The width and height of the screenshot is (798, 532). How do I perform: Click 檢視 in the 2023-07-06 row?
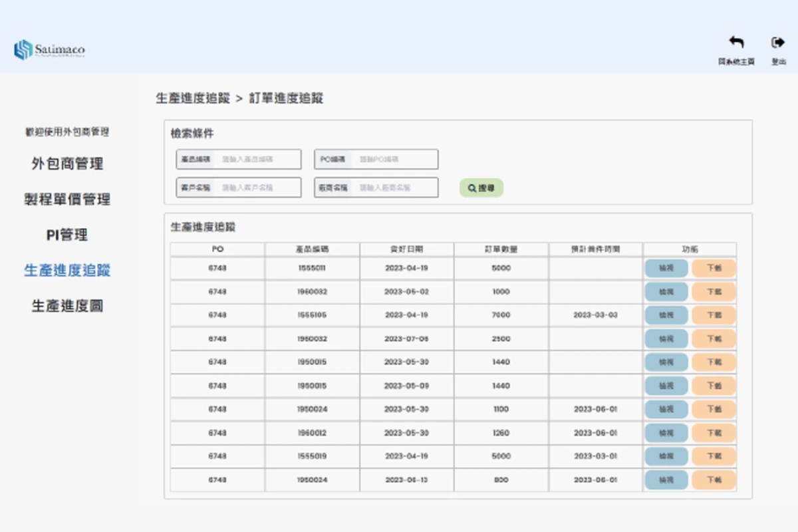click(x=666, y=339)
